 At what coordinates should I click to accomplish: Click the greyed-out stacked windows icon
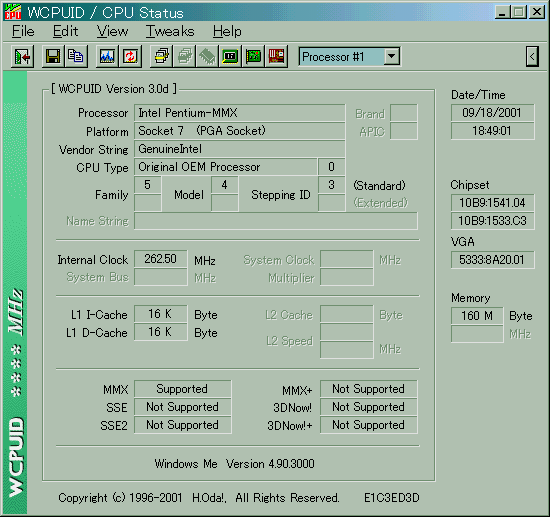pos(185,56)
